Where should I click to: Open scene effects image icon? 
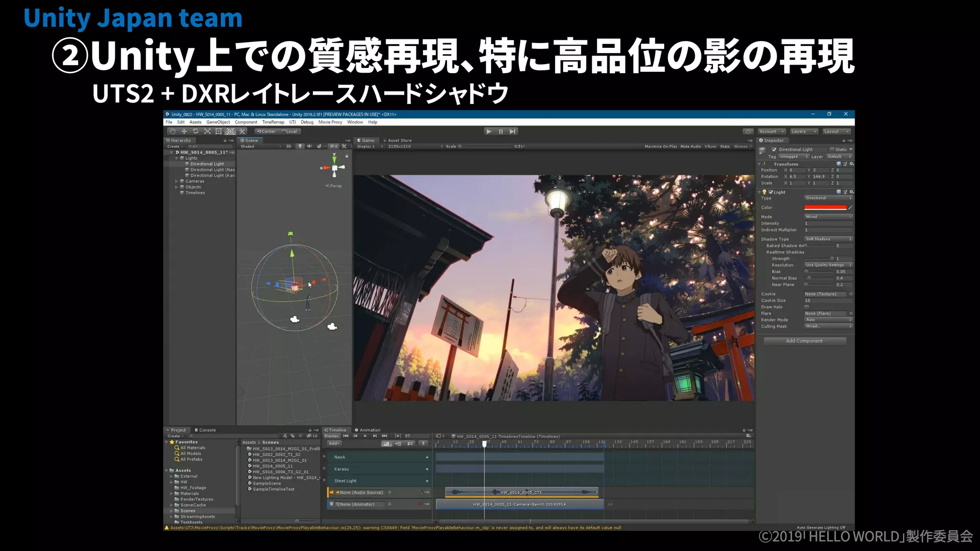point(319,146)
